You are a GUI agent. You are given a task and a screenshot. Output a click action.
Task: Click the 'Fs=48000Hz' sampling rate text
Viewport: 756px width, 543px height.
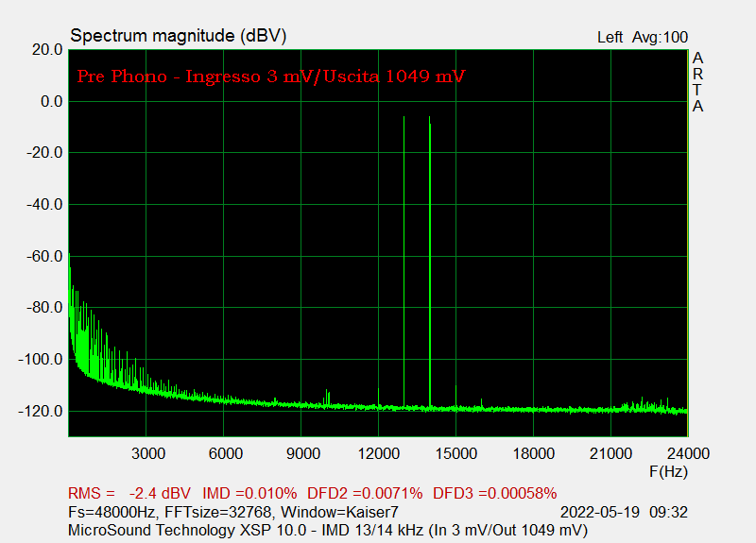[x=113, y=512]
